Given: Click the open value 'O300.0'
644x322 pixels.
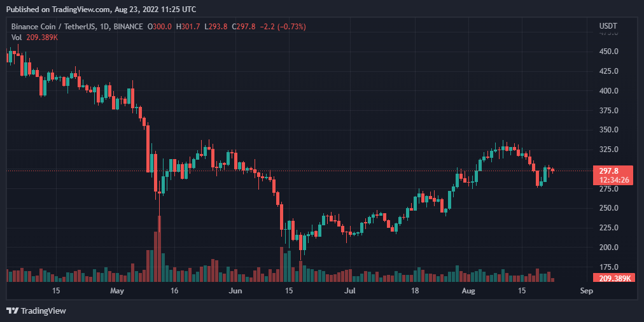Looking at the screenshot, I should click(160, 27).
